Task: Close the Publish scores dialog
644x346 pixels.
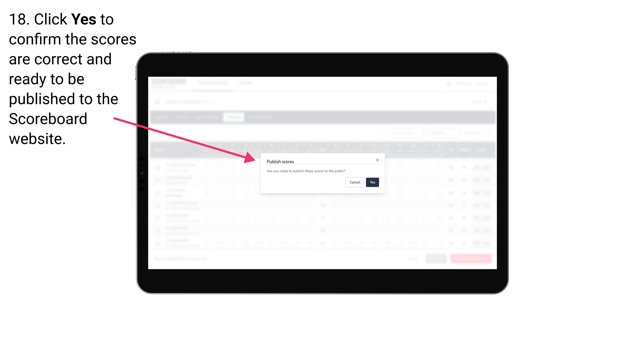Action: coord(377,160)
